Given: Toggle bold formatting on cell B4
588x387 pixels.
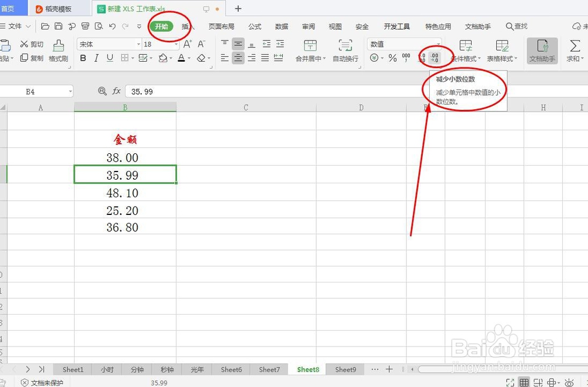Looking at the screenshot, I should [83, 58].
